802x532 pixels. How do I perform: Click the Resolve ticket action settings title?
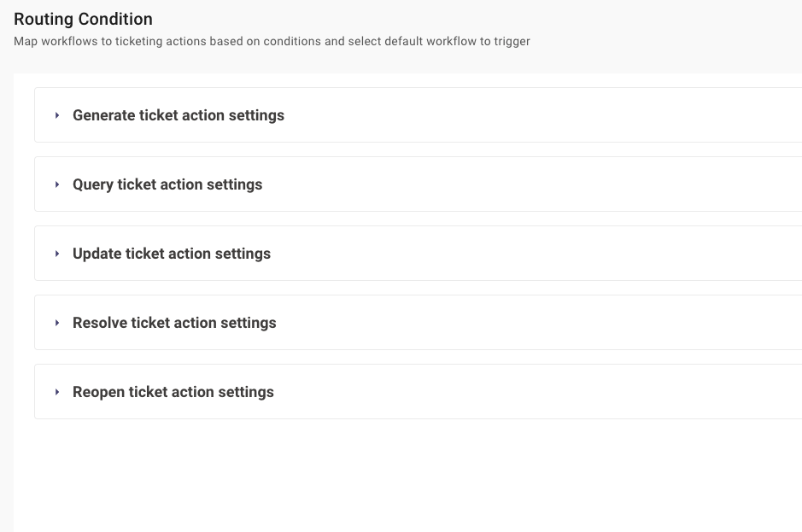174,323
